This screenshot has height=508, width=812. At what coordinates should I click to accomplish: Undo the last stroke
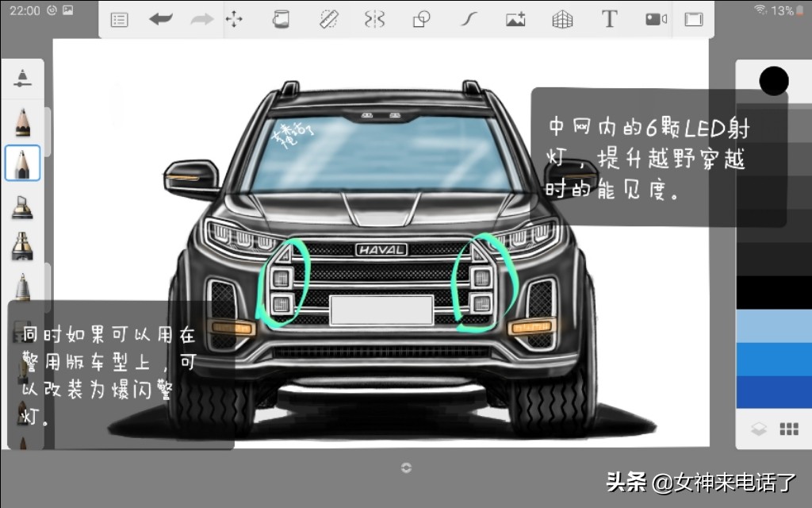click(x=160, y=20)
